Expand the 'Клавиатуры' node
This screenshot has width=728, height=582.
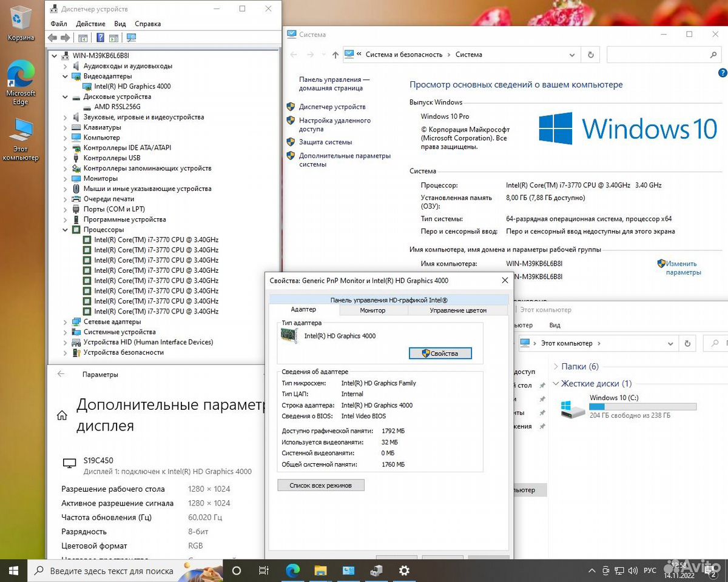66,127
